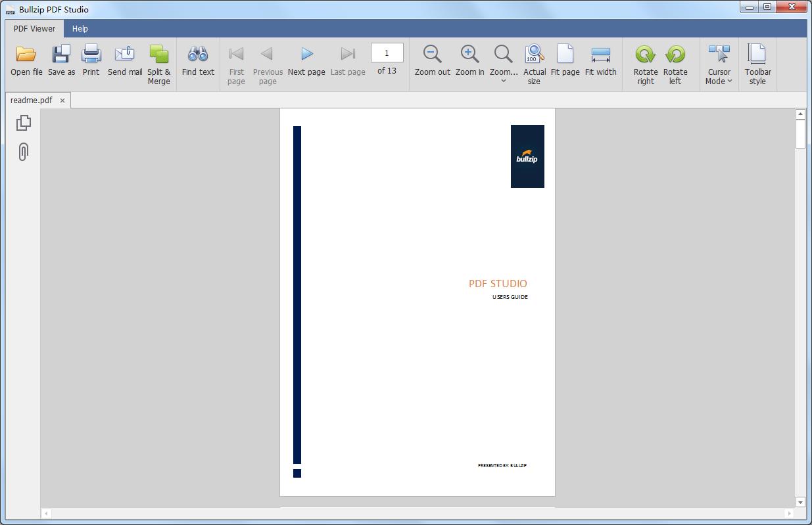Zoom out of the document
This screenshot has height=525, width=812.
click(432, 55)
